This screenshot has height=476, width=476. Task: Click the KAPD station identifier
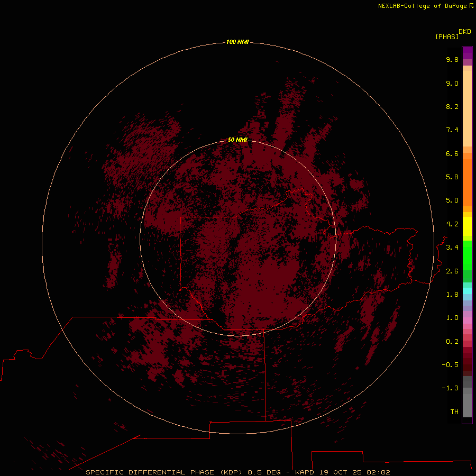coord(305,472)
